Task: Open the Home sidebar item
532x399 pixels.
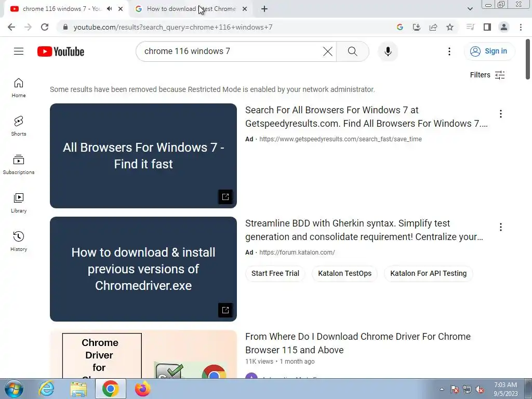Action: (19, 88)
